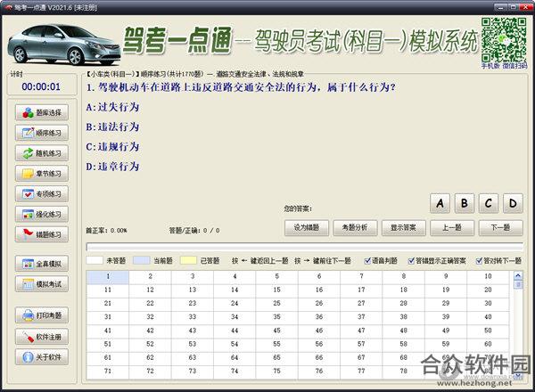Image resolution: width=535 pixels, height=392 pixels.
Task: Click 显示答案 to show answer
Action: [x=404, y=228]
